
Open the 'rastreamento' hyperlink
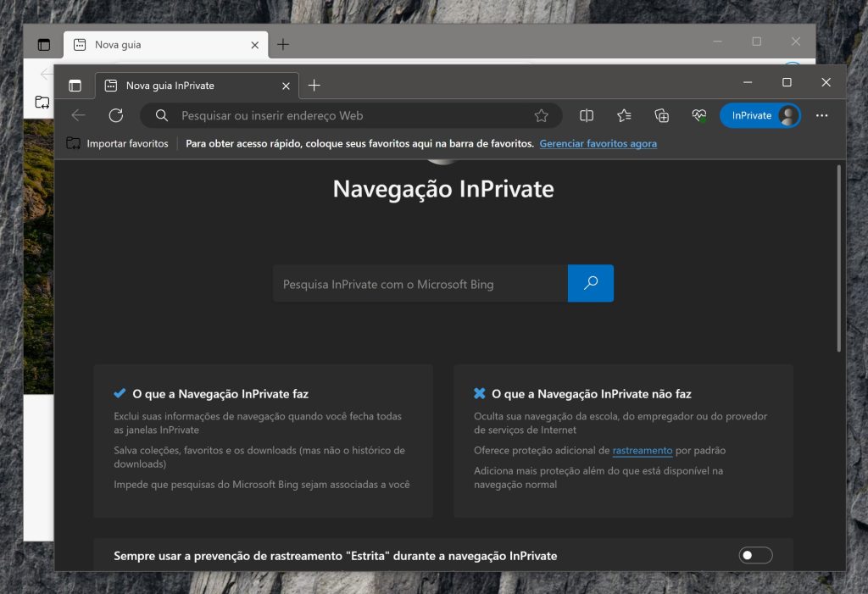642,450
